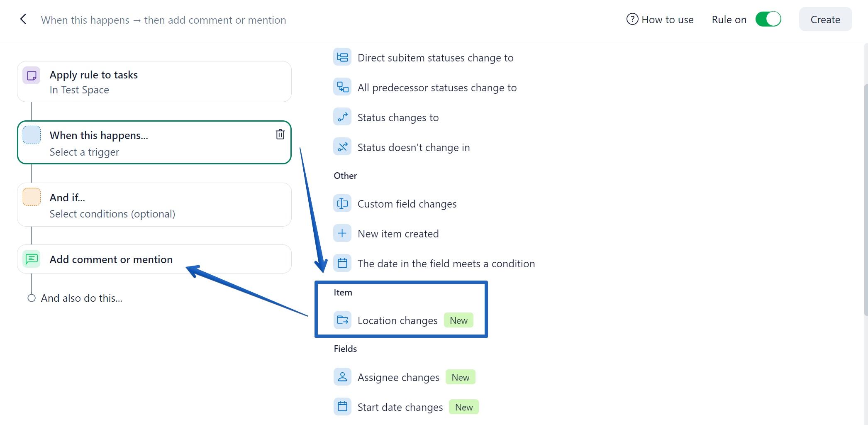
Task: Select Start date changes trigger
Action: tap(400, 407)
